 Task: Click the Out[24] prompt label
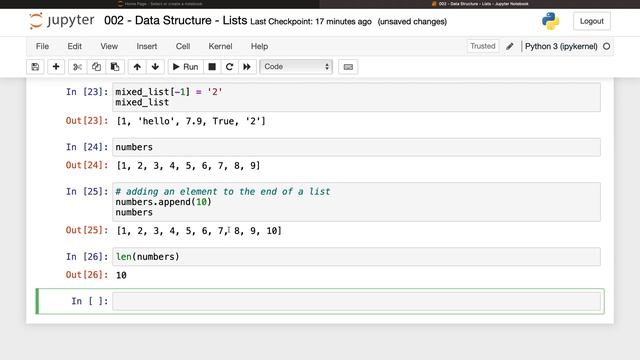coord(87,165)
